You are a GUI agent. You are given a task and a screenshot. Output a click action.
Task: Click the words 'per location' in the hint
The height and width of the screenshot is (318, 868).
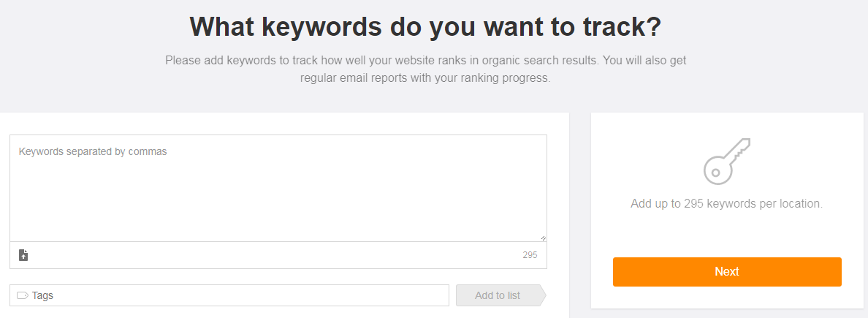point(791,203)
